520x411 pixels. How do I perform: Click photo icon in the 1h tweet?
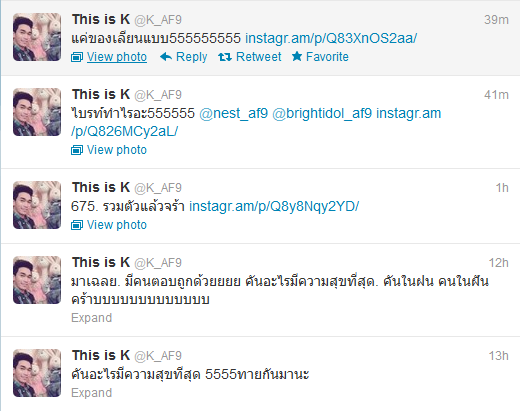pyautogui.click(x=77, y=225)
